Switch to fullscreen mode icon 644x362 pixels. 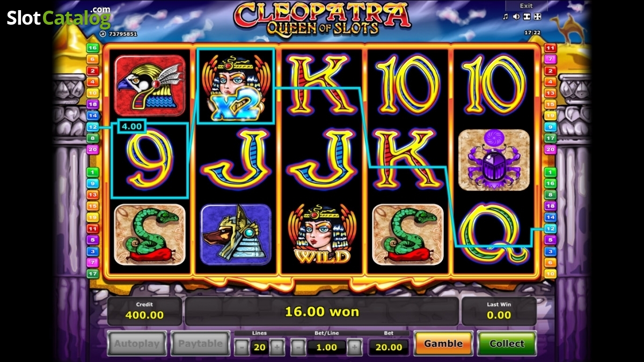[538, 17]
